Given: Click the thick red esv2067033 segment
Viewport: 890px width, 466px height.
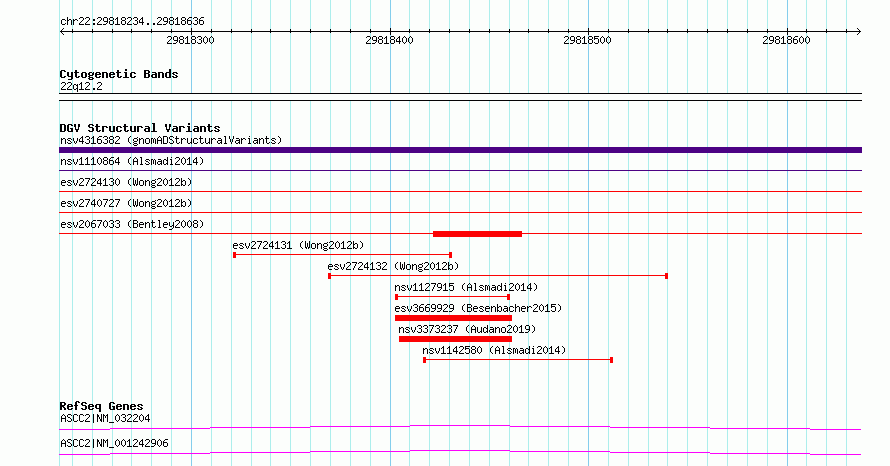Looking at the screenshot, I should coord(477,234).
